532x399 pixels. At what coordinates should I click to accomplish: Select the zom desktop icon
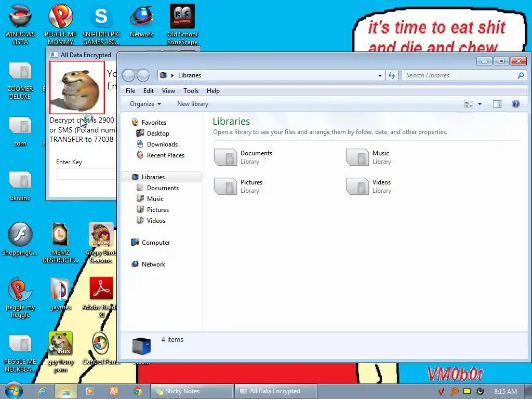tap(20, 131)
